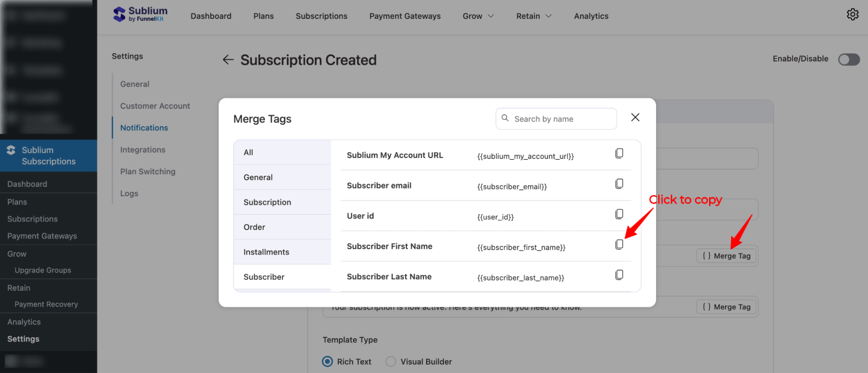Select the Order merge tag category
The width and height of the screenshot is (868, 373).
point(282,227)
